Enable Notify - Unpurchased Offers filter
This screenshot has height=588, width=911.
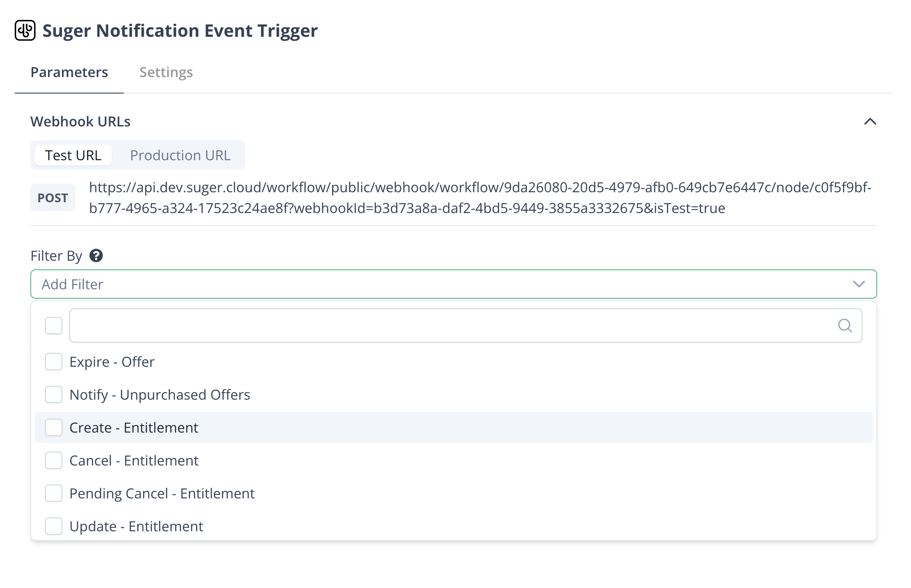tap(54, 394)
